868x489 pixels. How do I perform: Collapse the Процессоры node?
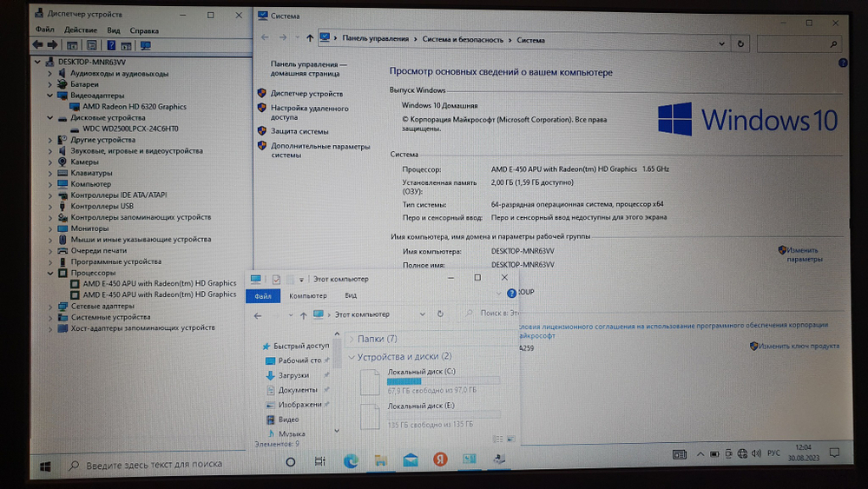(49, 273)
